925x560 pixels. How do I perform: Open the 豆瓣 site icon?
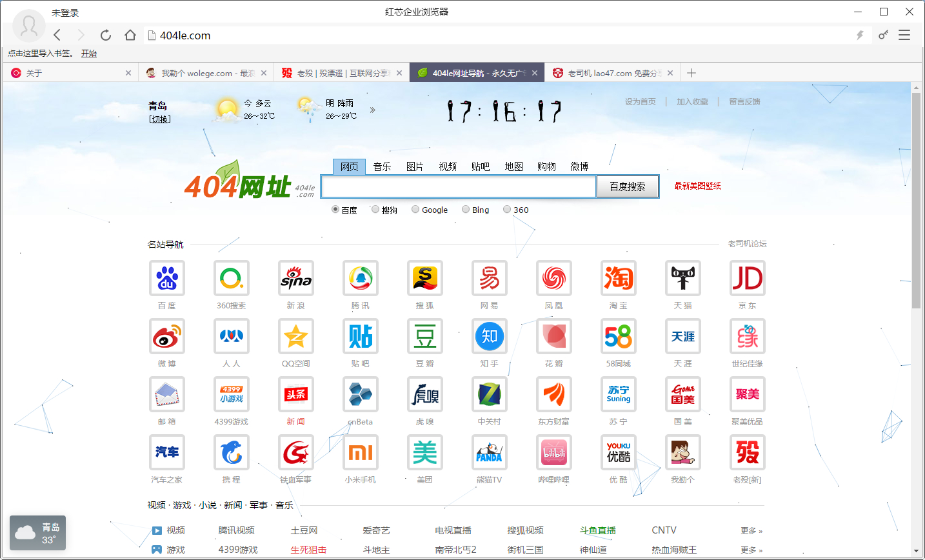(x=425, y=336)
